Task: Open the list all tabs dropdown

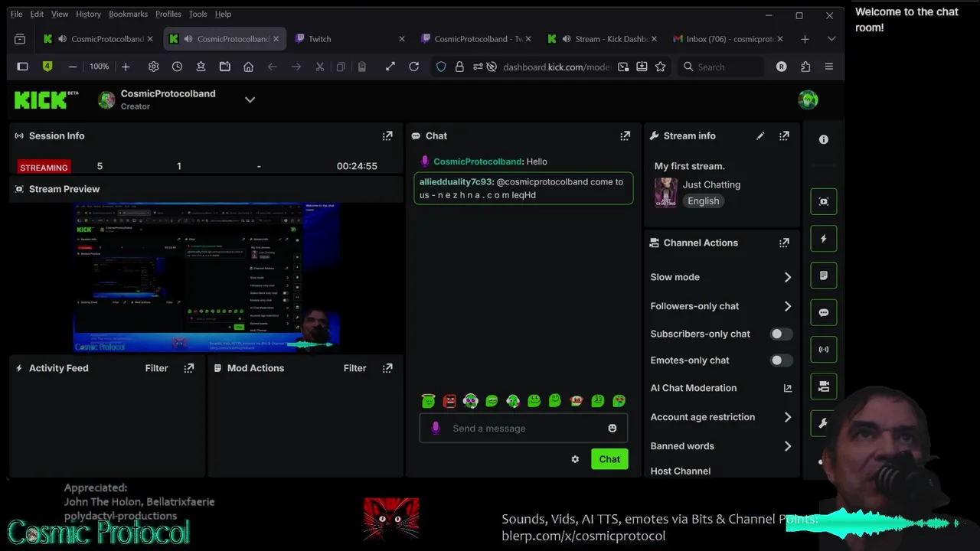Action: click(831, 39)
